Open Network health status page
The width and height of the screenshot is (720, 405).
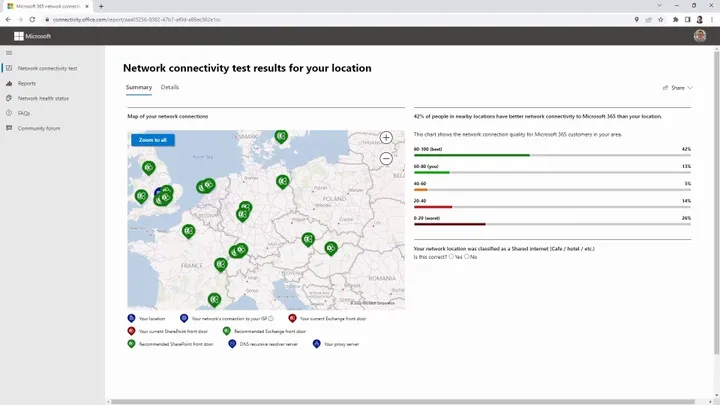point(43,98)
